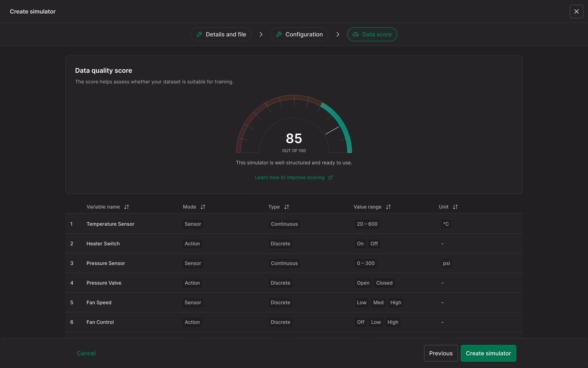Select the Pressure Sensor row name

(106, 263)
